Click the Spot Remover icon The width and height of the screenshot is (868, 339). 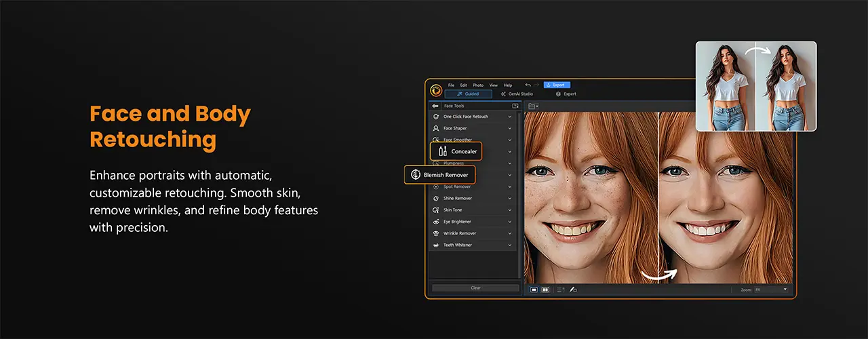click(x=436, y=186)
